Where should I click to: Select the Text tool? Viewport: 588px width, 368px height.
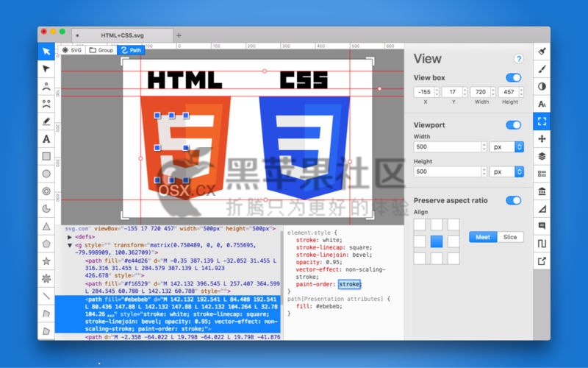point(46,139)
